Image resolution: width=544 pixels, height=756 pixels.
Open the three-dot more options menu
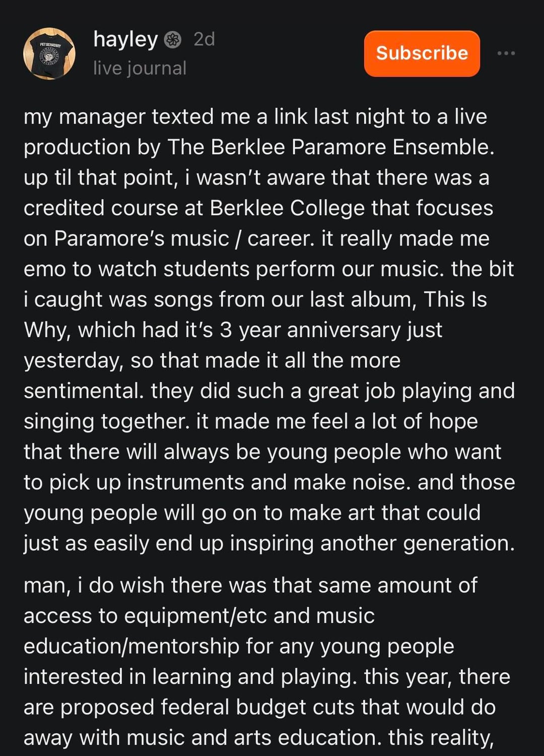pyautogui.click(x=506, y=53)
